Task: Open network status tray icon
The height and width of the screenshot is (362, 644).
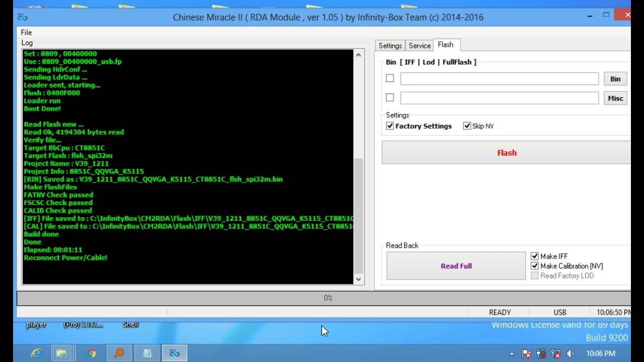Action: (x=555, y=354)
